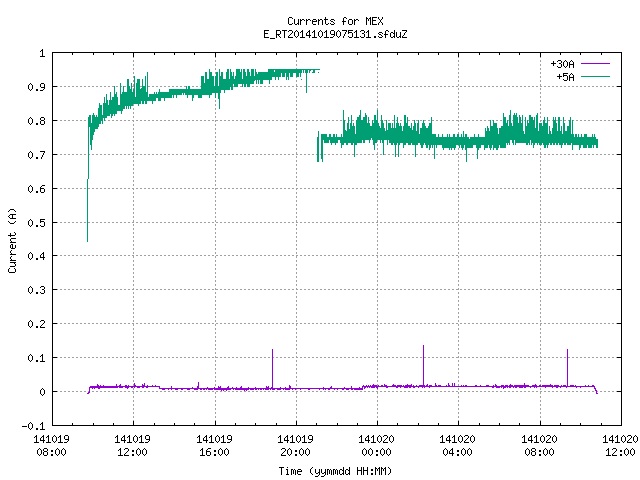Click the purple +30A legend line sample
This screenshot has height=480, width=640.
coord(595,64)
